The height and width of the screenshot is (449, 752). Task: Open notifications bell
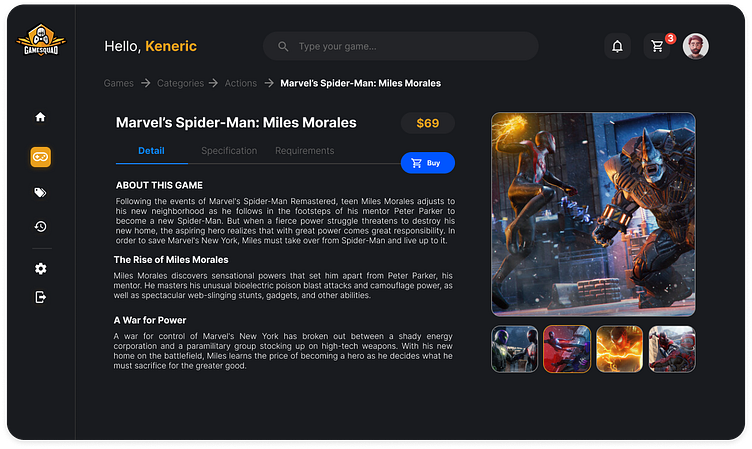(x=617, y=46)
